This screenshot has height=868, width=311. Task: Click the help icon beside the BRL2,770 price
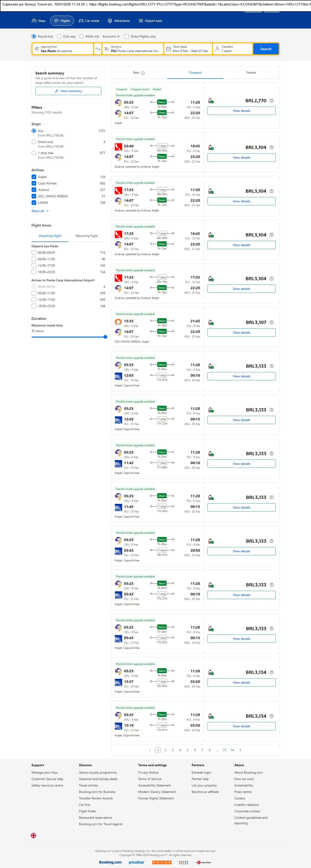click(272, 101)
